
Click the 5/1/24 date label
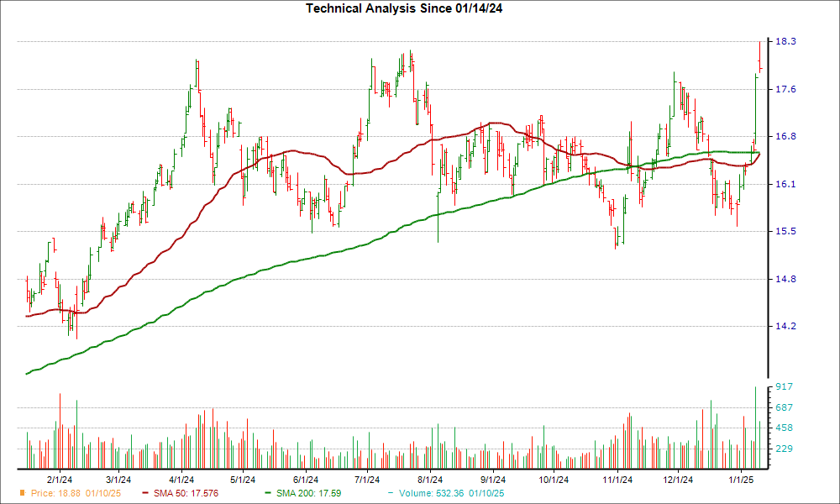coord(243,480)
